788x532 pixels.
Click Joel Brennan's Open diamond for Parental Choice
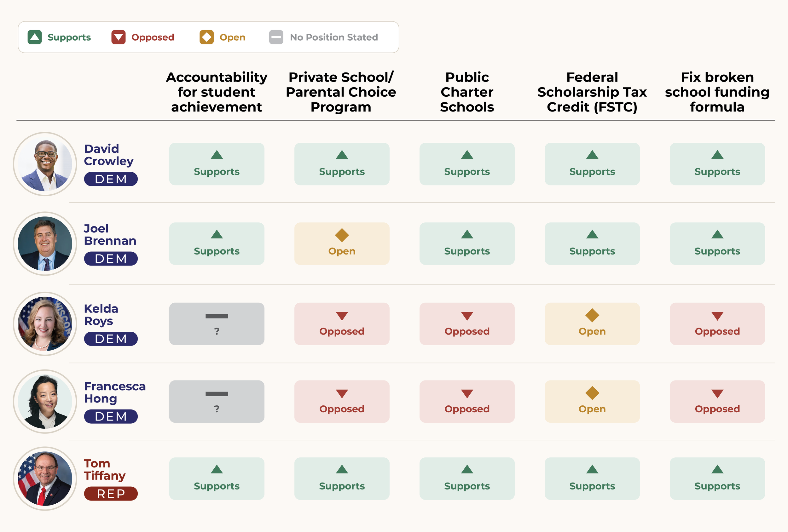[x=342, y=235]
